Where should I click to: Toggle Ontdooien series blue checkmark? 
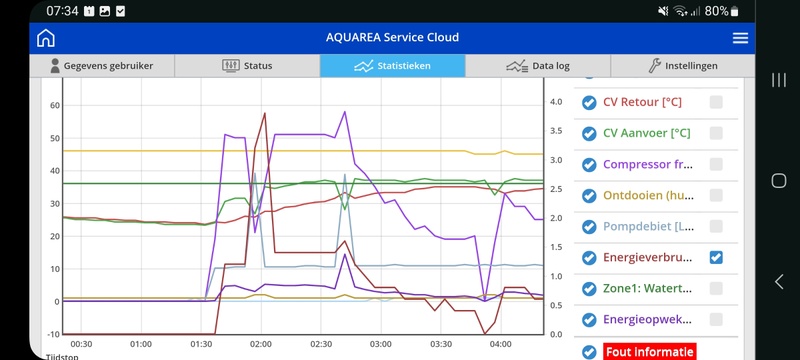(589, 196)
